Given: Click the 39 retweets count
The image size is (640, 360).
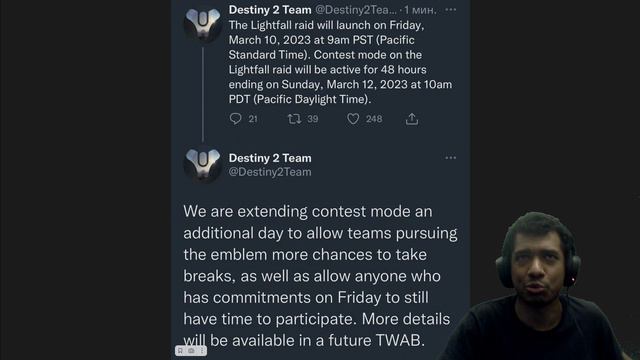Looking at the screenshot, I should point(313,119).
